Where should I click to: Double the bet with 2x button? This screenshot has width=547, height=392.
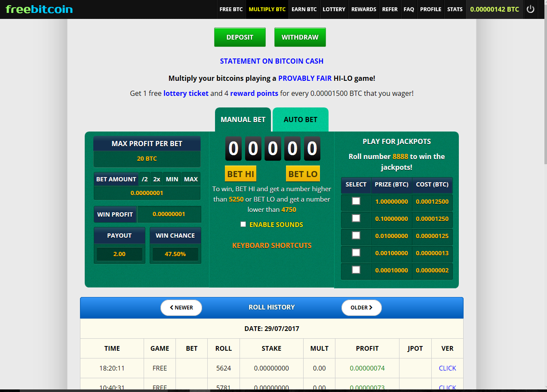pyautogui.click(x=157, y=179)
